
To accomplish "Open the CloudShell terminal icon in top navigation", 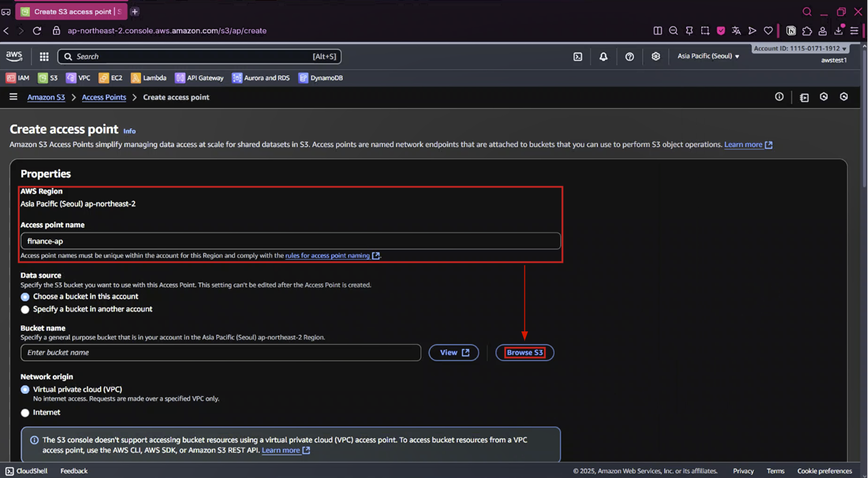I will tap(578, 57).
